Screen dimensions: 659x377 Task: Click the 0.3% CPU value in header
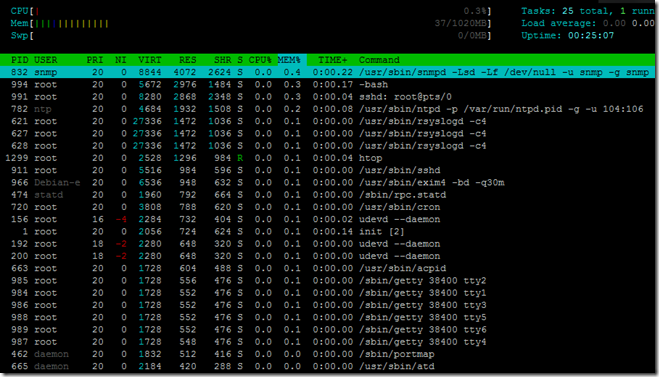pos(475,11)
